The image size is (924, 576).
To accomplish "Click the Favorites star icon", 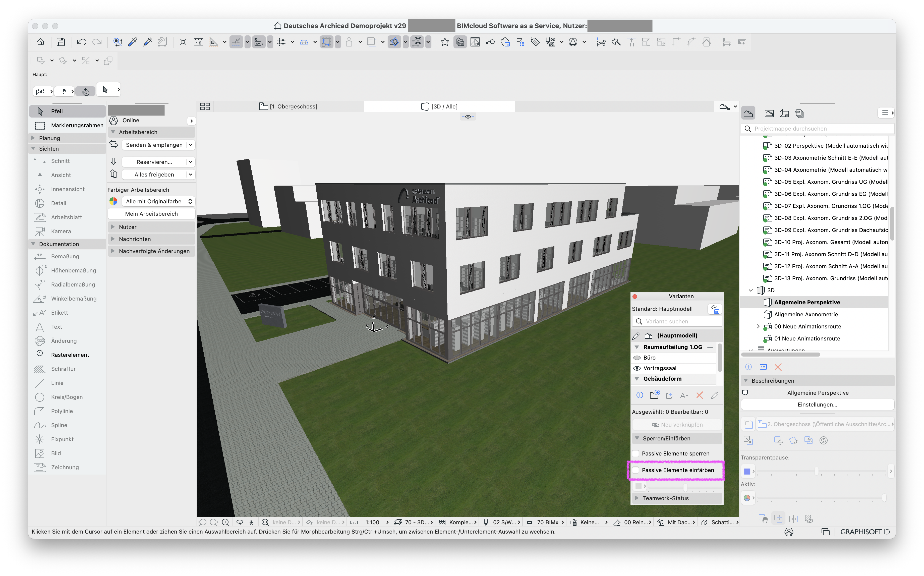I will pos(444,42).
